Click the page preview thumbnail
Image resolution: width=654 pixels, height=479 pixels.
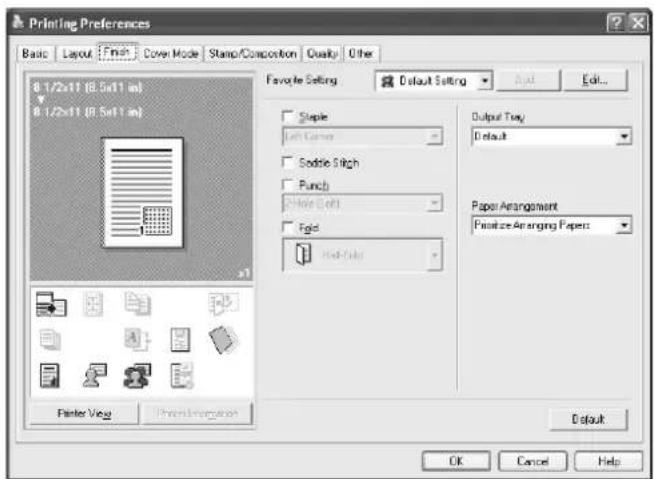tap(143, 193)
